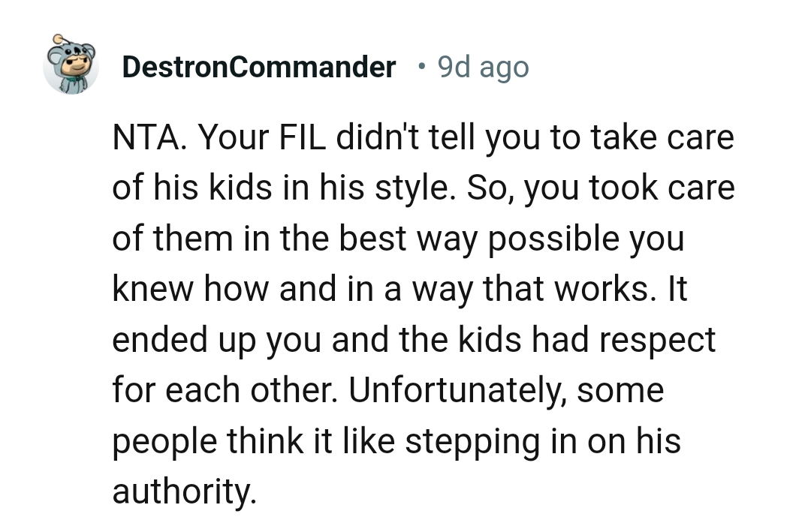This screenshot has height=532, width=811.
Task: Open DestronCommander's profile via username
Action: point(259,68)
